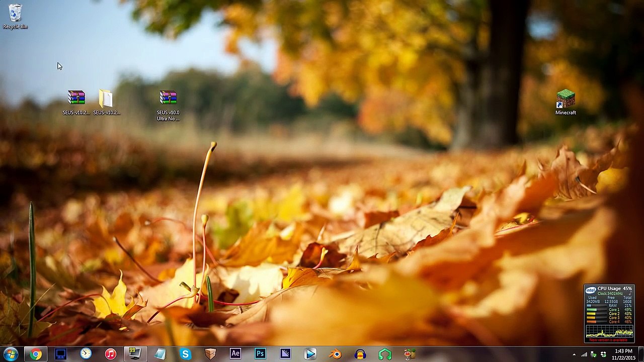Screen dimensions: 644x362
Task: Open the clock app in taskbar
Action: pos(86,354)
